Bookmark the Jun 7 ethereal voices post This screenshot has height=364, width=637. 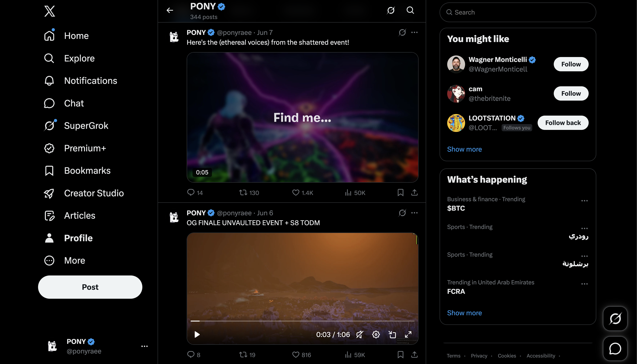400,193
